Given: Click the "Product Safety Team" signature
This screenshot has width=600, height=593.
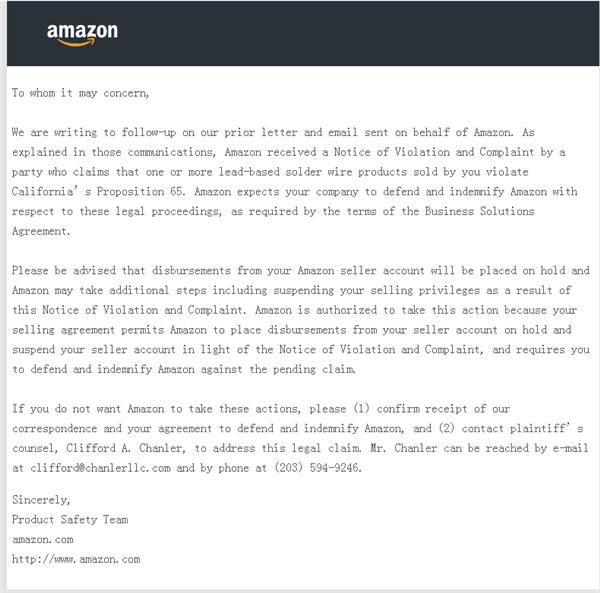Looking at the screenshot, I should point(70,520).
